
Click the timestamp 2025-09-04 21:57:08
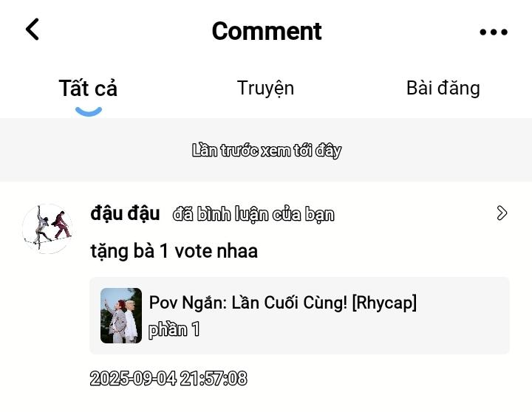168,378
